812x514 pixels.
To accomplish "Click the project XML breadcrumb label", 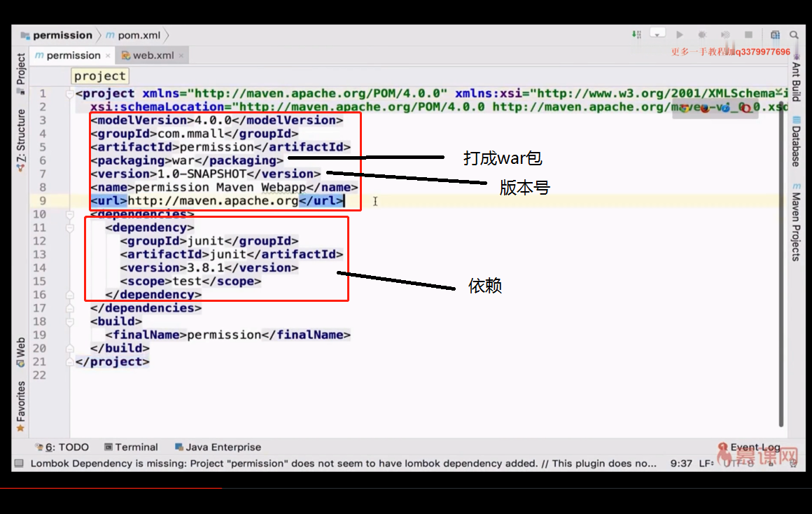I will 99,76.
